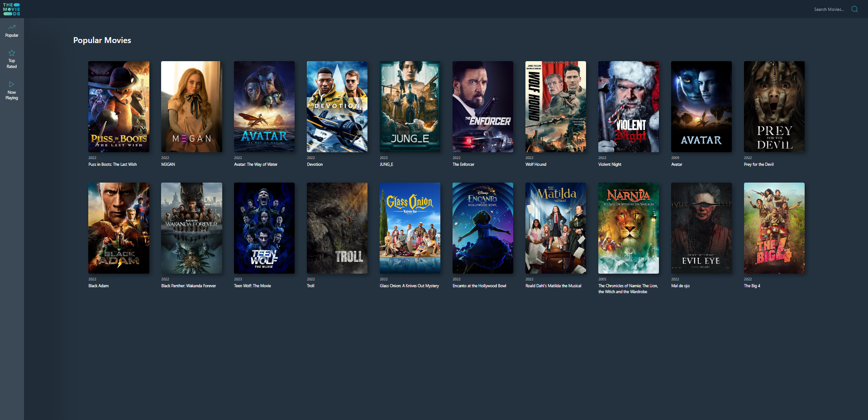Click 'The Big 4' title text
Screen dimensions: 868x420
pos(752,286)
